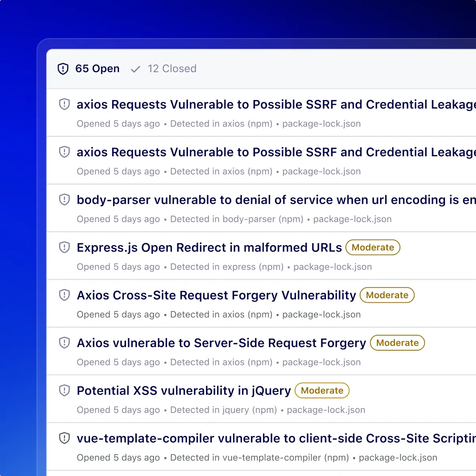Click shield icon of second axios SSRF alert
Viewport: 476px width, 476px height.
(64, 152)
